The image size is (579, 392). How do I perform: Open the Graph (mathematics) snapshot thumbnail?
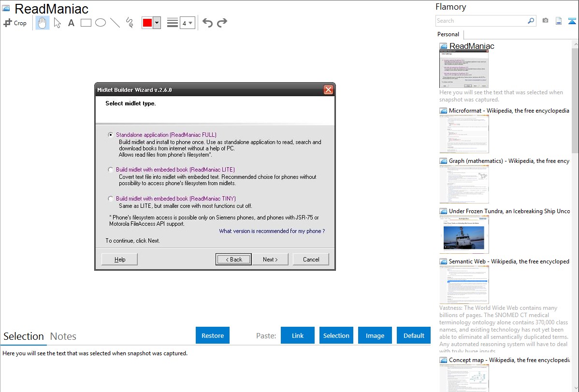tap(464, 184)
